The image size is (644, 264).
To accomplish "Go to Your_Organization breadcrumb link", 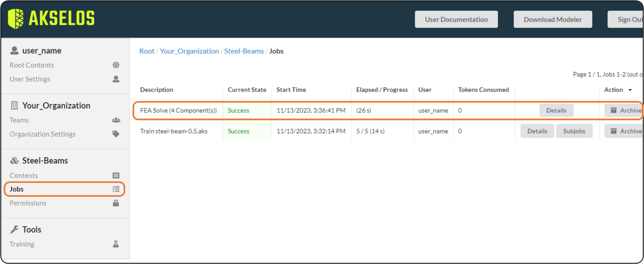I will [x=189, y=51].
